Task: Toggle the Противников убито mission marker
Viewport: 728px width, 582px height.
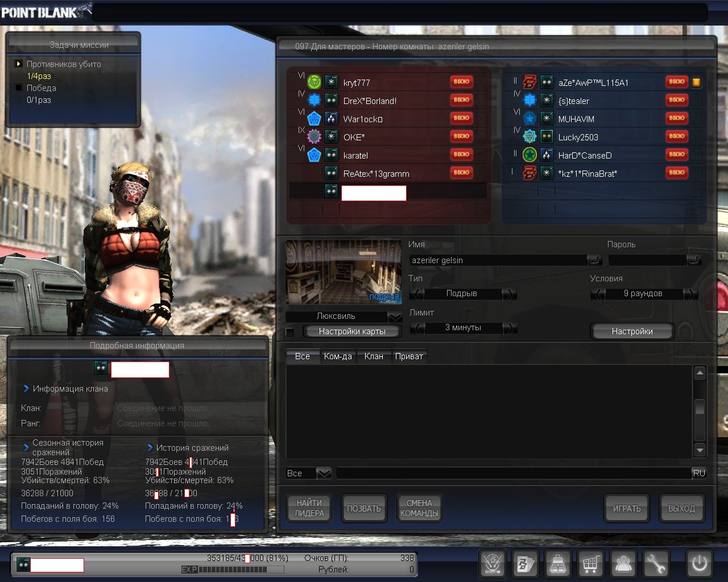Action: tap(19, 64)
